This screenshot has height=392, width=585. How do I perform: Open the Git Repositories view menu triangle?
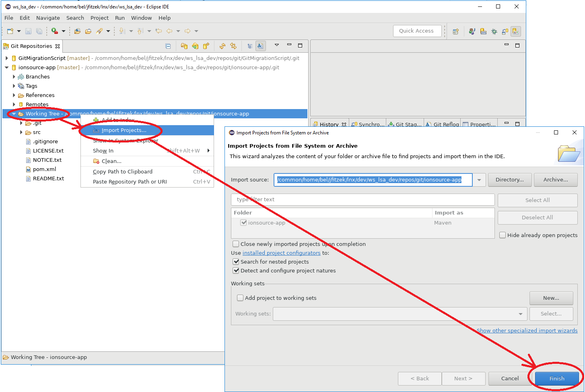click(x=277, y=45)
